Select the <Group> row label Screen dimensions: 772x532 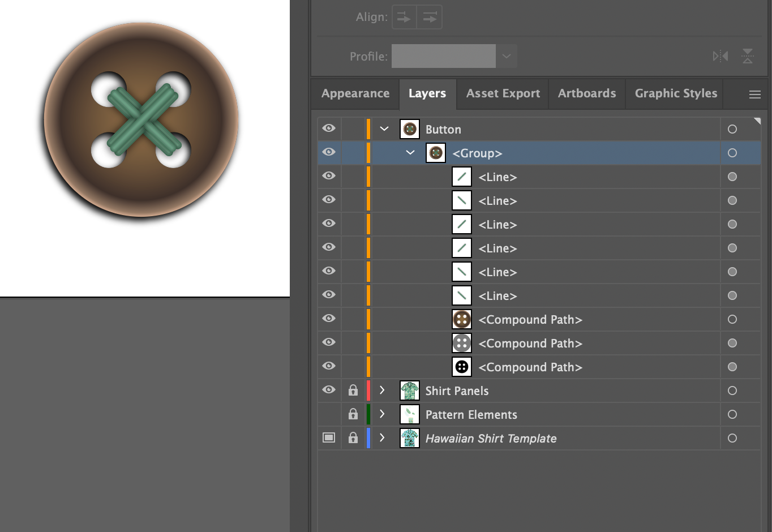tap(477, 153)
